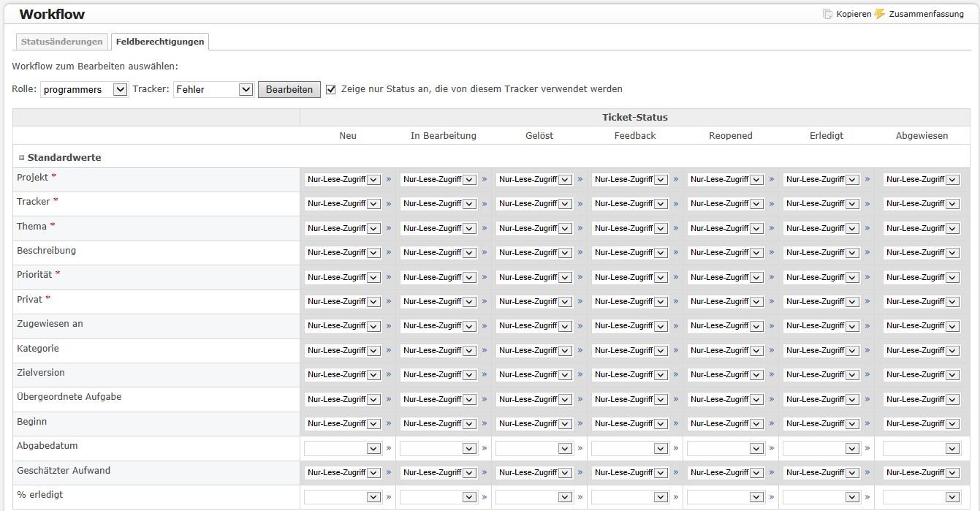Open Thema permission dropdown in Abgewiesen column
This screenshot has height=511, width=980.
(x=921, y=228)
